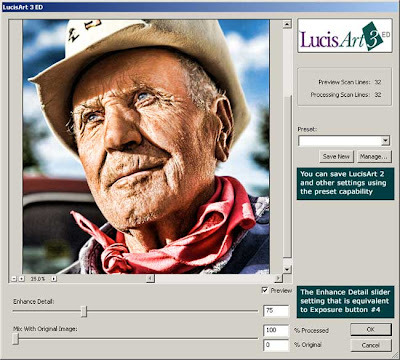This screenshot has width=400, height=360.
Task: Click the % Processed input field
Action: coord(276,330)
